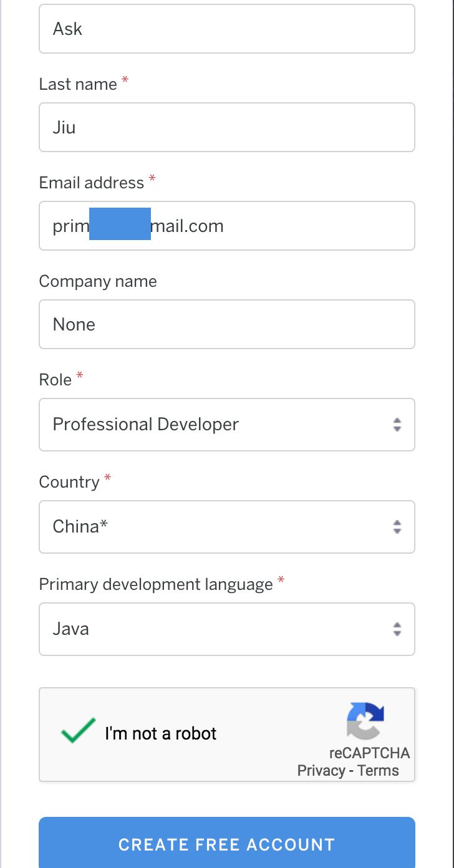Click the Last name label
Viewport: 454px width, 868px height.
pos(78,84)
